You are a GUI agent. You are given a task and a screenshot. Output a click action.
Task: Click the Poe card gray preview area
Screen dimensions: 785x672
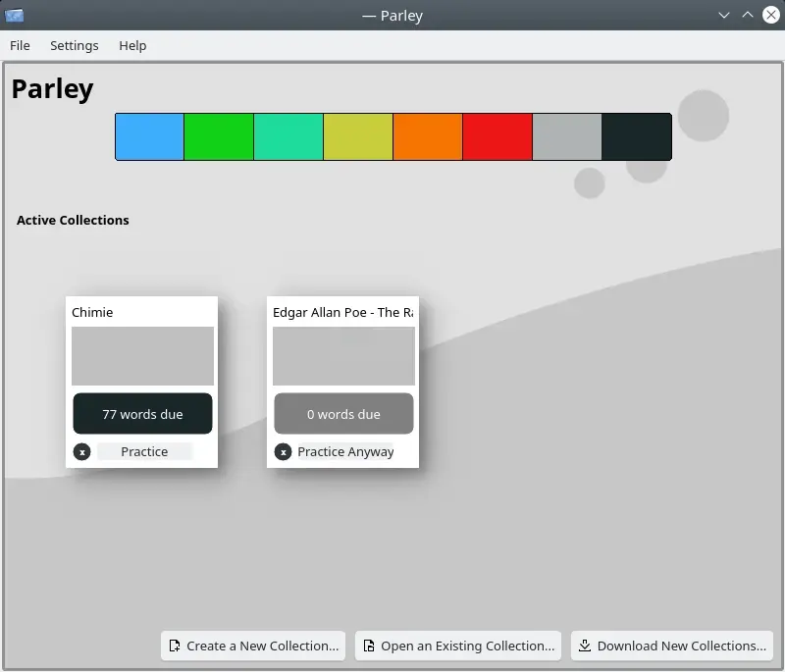344,356
